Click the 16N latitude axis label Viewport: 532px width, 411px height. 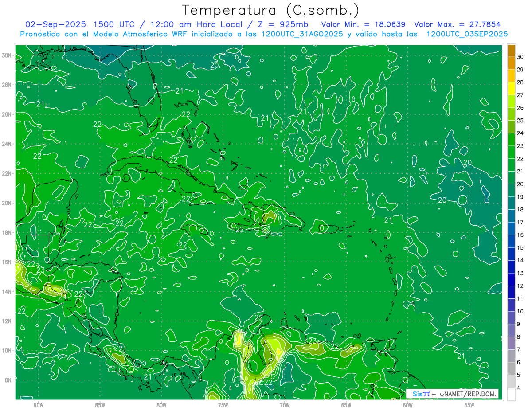(x=7, y=262)
